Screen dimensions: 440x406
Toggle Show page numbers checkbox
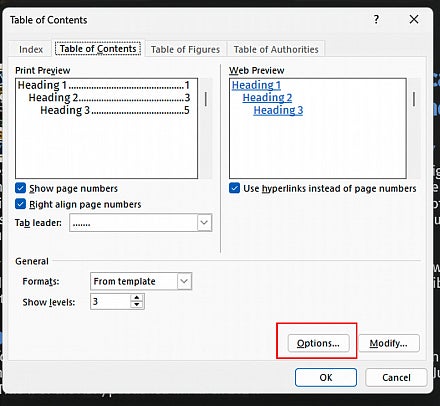click(x=20, y=188)
